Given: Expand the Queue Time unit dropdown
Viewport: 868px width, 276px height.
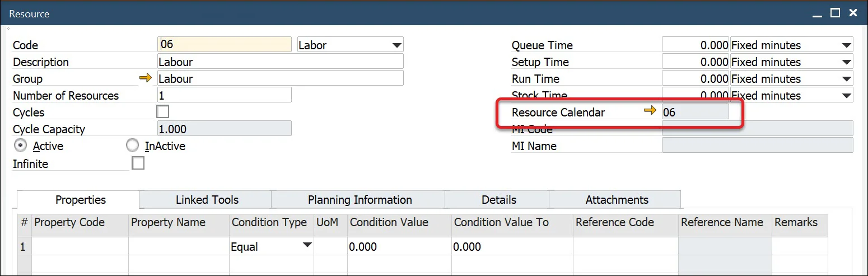Looking at the screenshot, I should point(846,45).
